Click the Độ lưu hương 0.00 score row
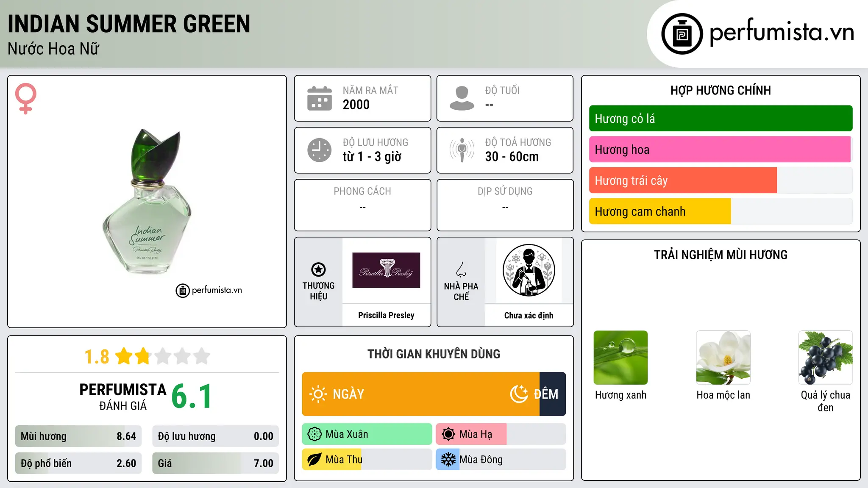The height and width of the screenshot is (488, 868). click(215, 436)
